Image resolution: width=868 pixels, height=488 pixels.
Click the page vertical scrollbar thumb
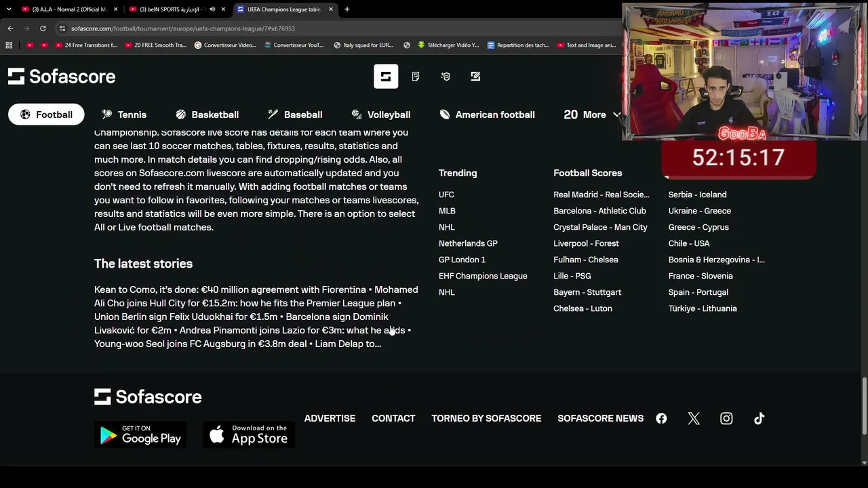click(864, 407)
